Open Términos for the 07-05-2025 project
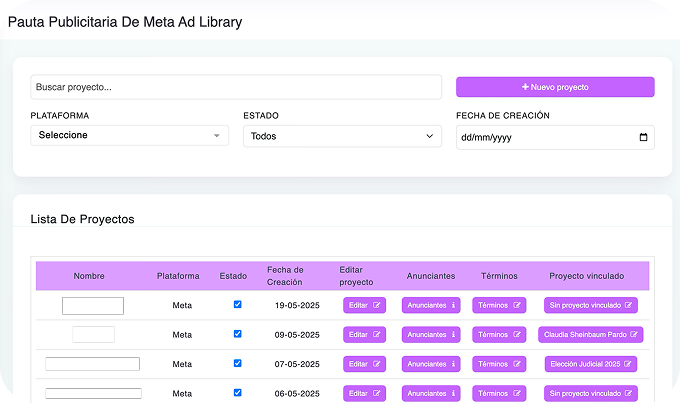Viewport: 680px width, 404px height. coord(499,364)
